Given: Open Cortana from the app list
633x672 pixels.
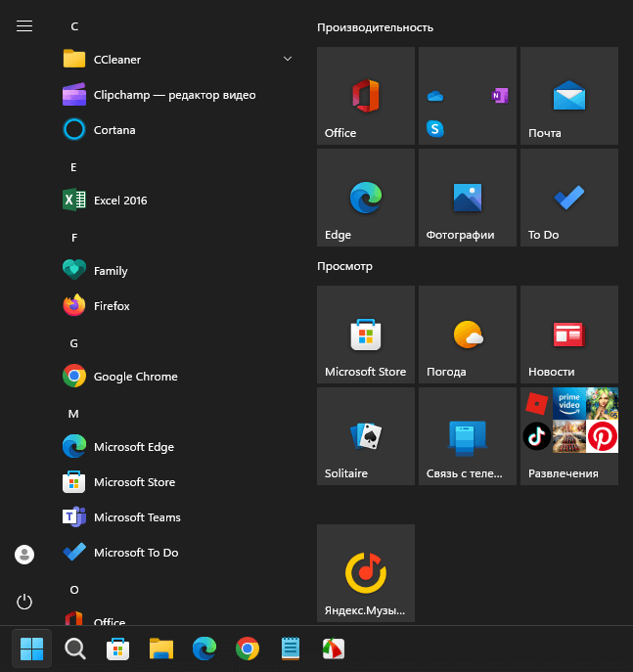Looking at the screenshot, I should [x=178, y=130].
